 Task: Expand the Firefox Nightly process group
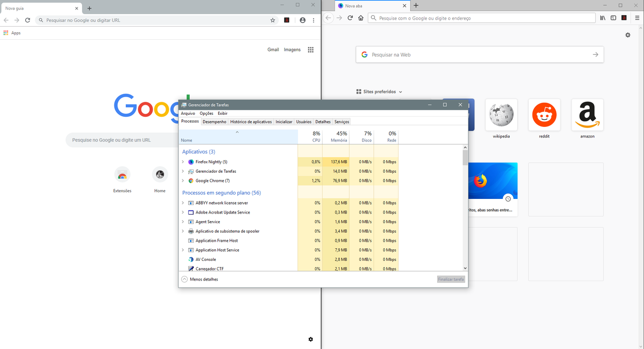pyautogui.click(x=183, y=162)
